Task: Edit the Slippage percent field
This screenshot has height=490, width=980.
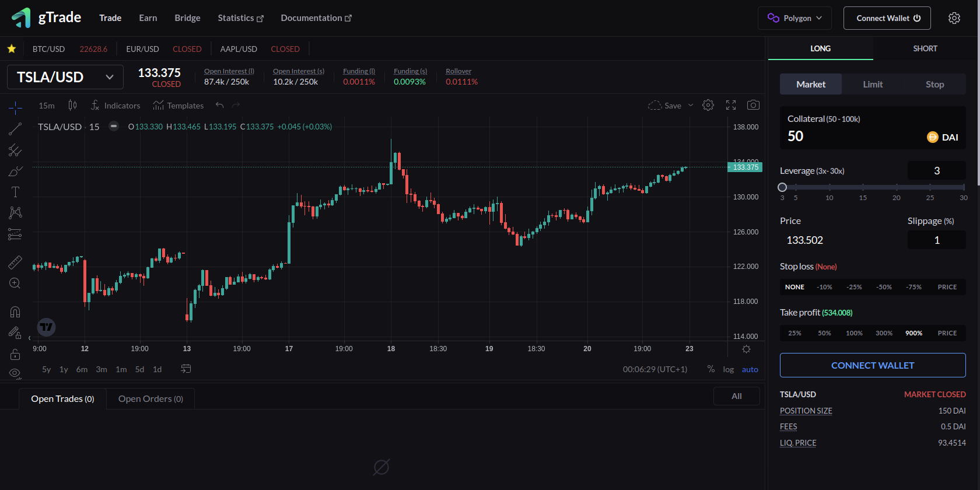Action: point(937,240)
